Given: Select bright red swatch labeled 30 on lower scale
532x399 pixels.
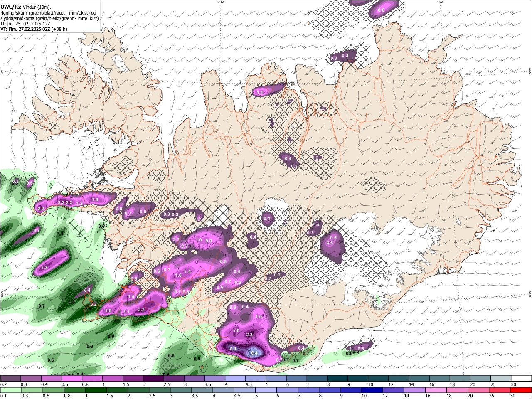Looking at the screenshot, I should (521, 390).
